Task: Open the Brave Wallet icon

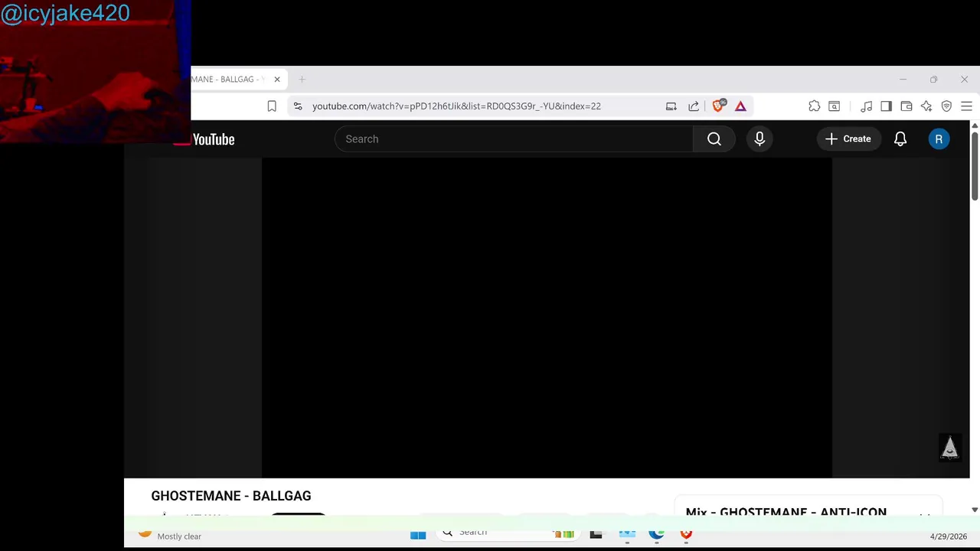Action: coord(906,106)
